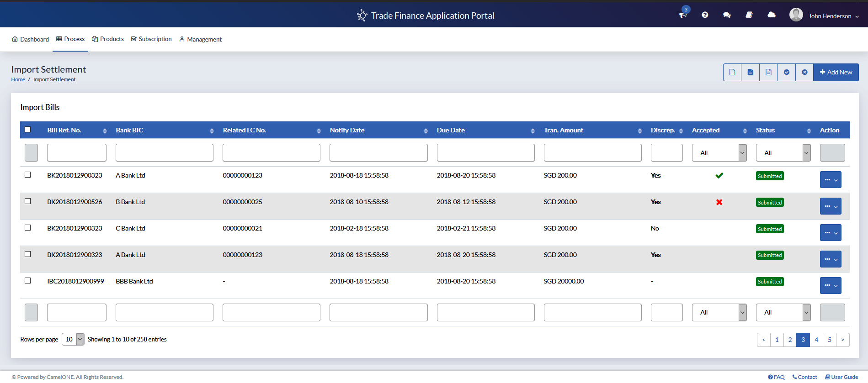Viewport: 868px width, 383px height.
Task: Follow the Home breadcrumb link
Action: pyautogui.click(x=18, y=79)
